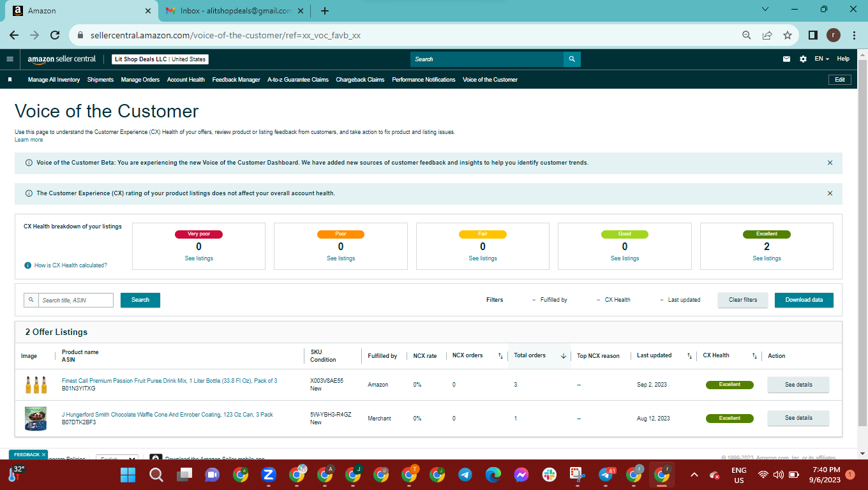The image size is (868, 490).
Task: Open Account Health page
Action: 186,80
